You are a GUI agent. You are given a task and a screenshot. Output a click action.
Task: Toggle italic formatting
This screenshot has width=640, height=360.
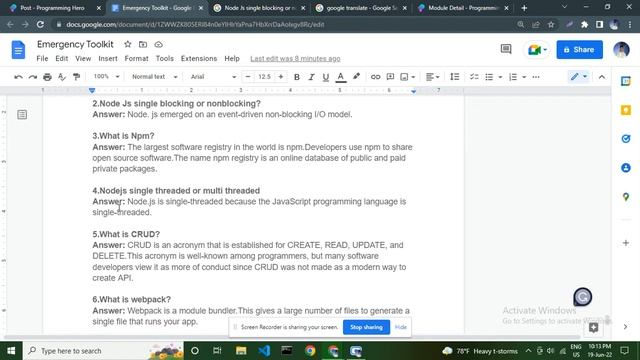[311, 77]
